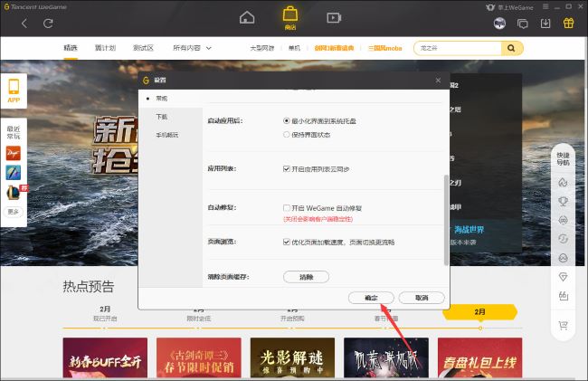This screenshot has height=381, width=588.
Task: Launch League of Legends from recent games
Action: (x=14, y=192)
